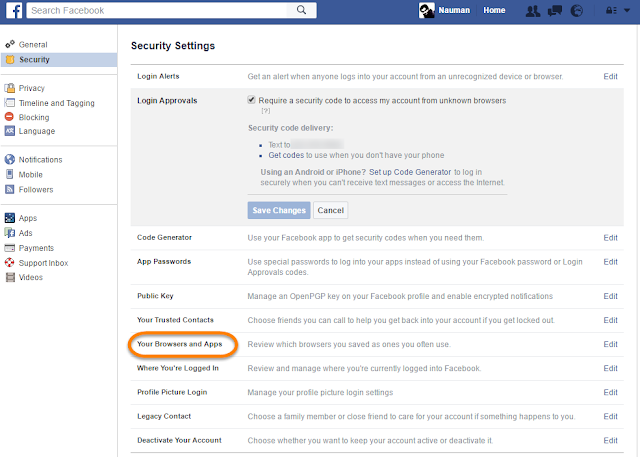Uncheck the require security code checkbox
The width and height of the screenshot is (640, 457).
(x=251, y=100)
